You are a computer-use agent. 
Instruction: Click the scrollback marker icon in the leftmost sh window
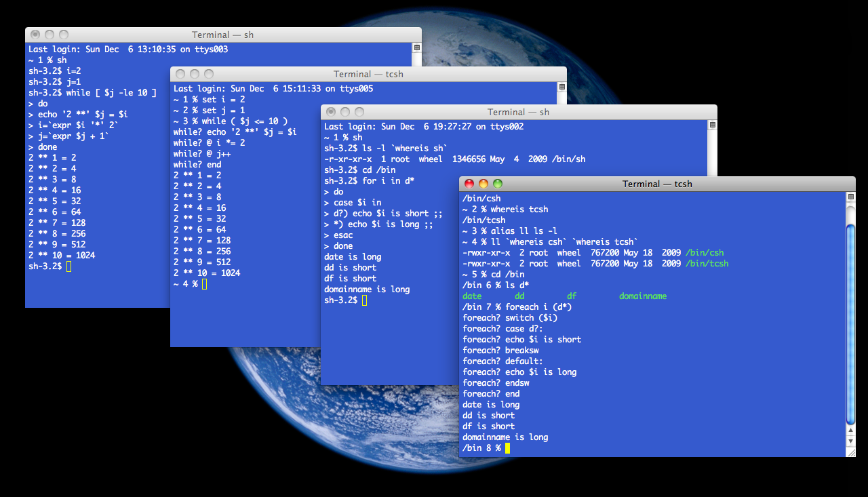tap(416, 48)
